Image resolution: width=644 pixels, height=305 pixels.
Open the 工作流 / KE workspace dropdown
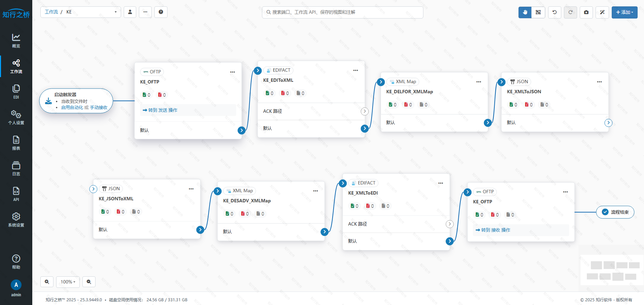coord(81,12)
